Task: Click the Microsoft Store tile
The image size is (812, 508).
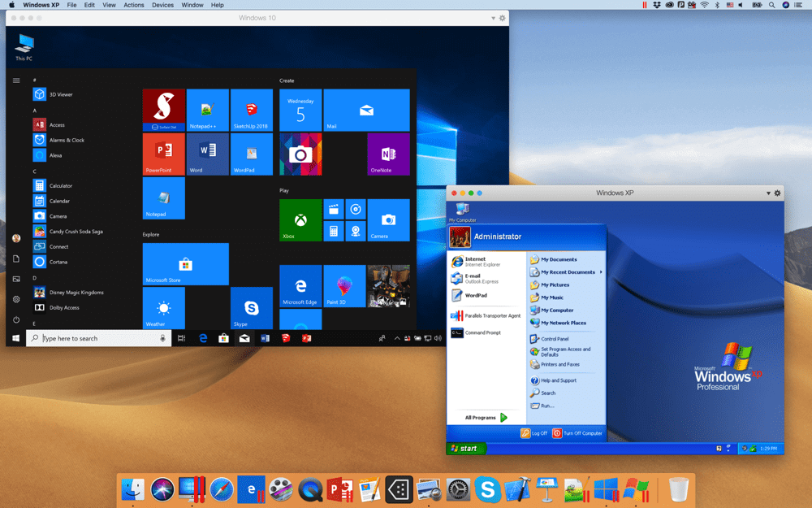Action: tap(185, 264)
